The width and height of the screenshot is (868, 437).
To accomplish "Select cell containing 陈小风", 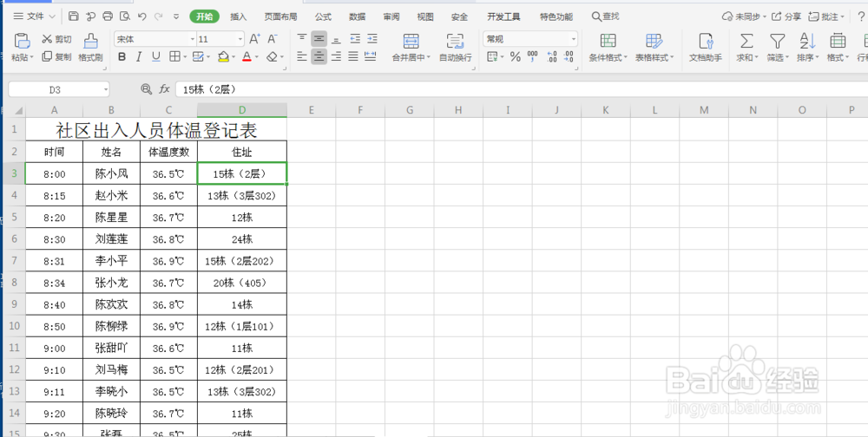I will point(111,173).
